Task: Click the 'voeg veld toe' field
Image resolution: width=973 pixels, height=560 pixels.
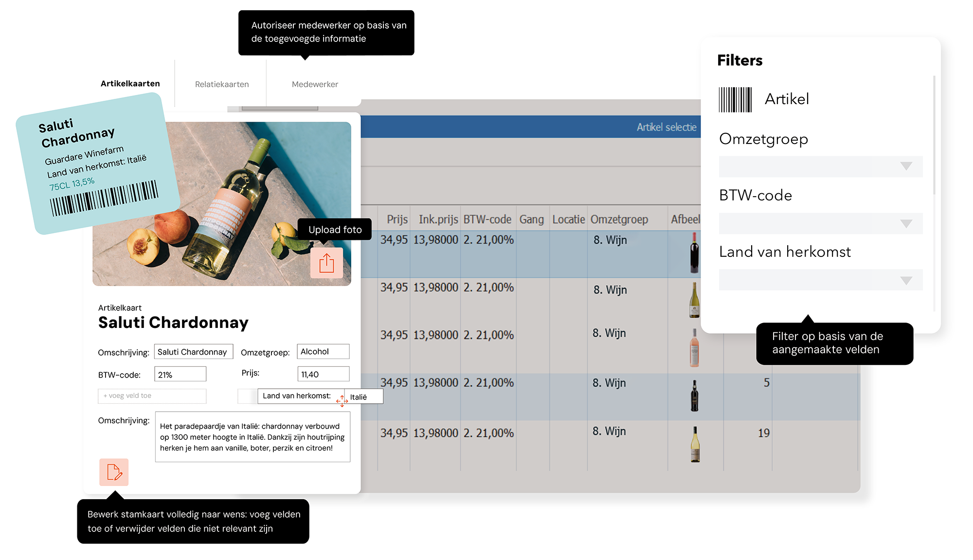Action: [152, 396]
